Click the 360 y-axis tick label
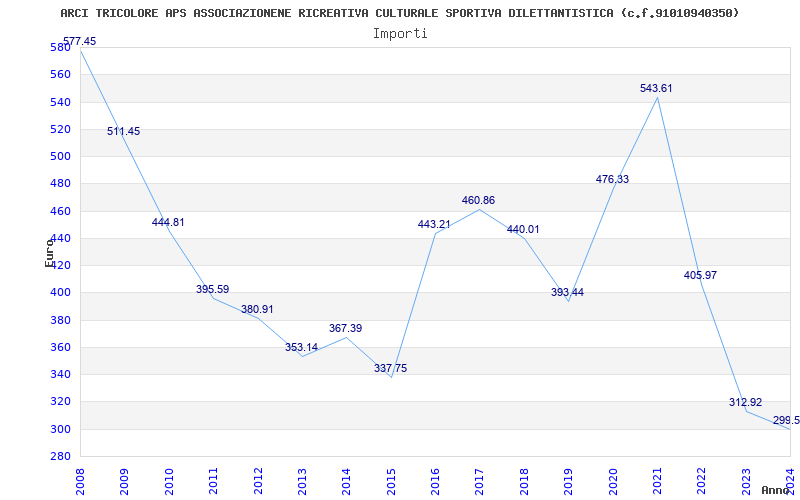 60,347
